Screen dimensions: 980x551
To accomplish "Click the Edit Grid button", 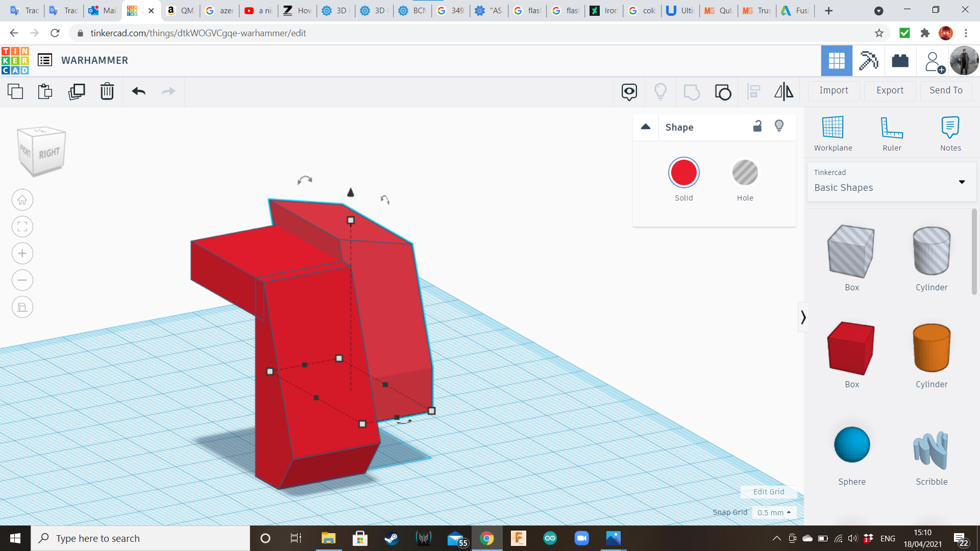I will click(768, 492).
